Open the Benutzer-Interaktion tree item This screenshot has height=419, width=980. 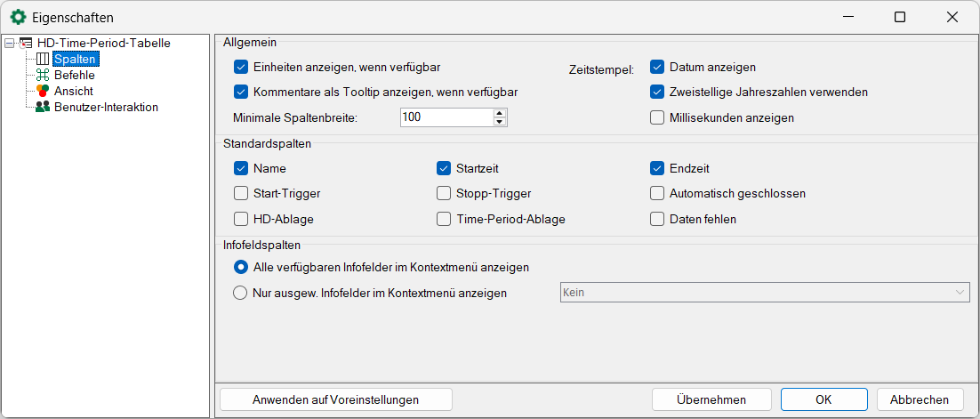tap(106, 108)
